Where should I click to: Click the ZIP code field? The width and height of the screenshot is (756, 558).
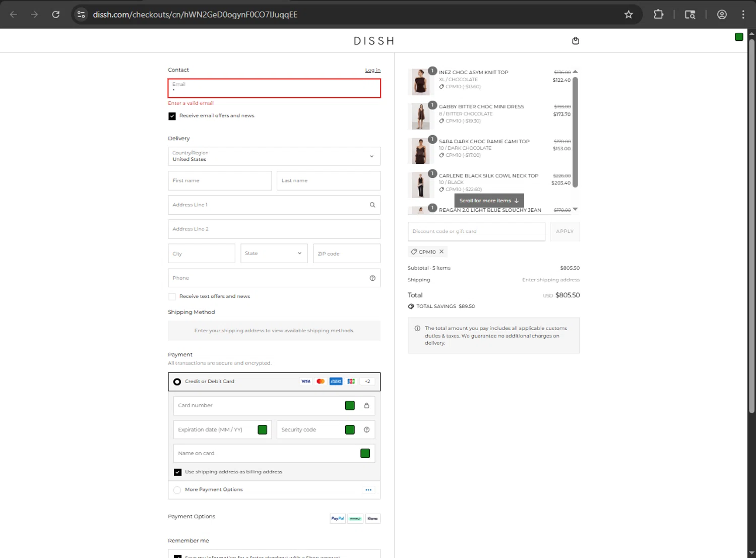(x=347, y=253)
